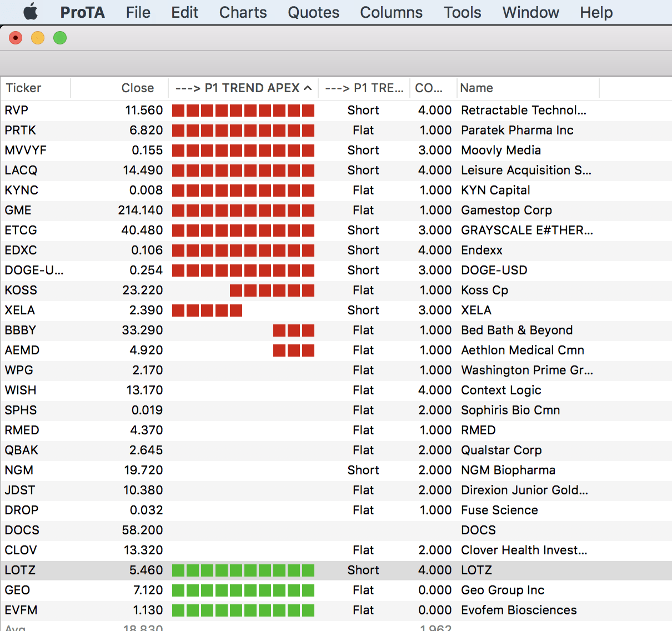This screenshot has width=672, height=631.
Task: Open the Help menu
Action: [x=596, y=12]
